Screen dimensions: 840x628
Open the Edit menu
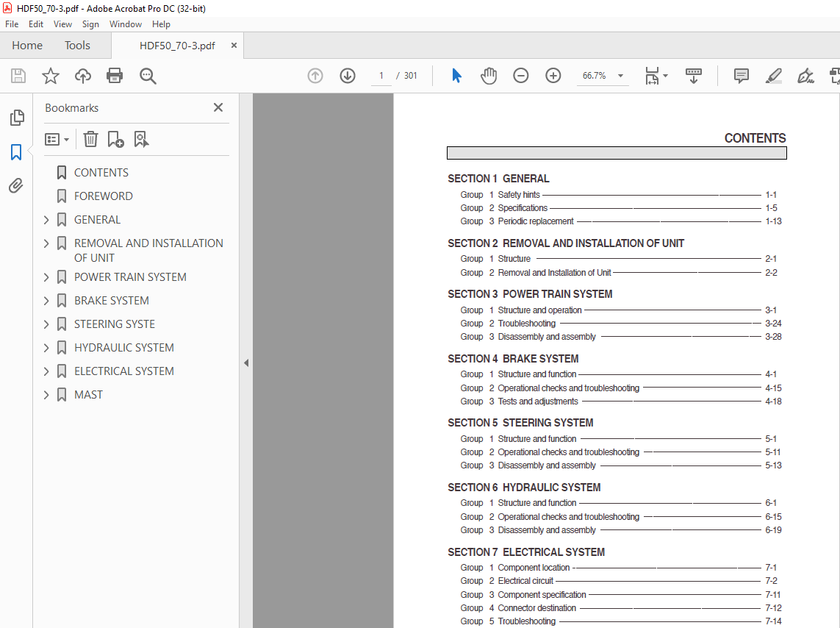click(36, 24)
